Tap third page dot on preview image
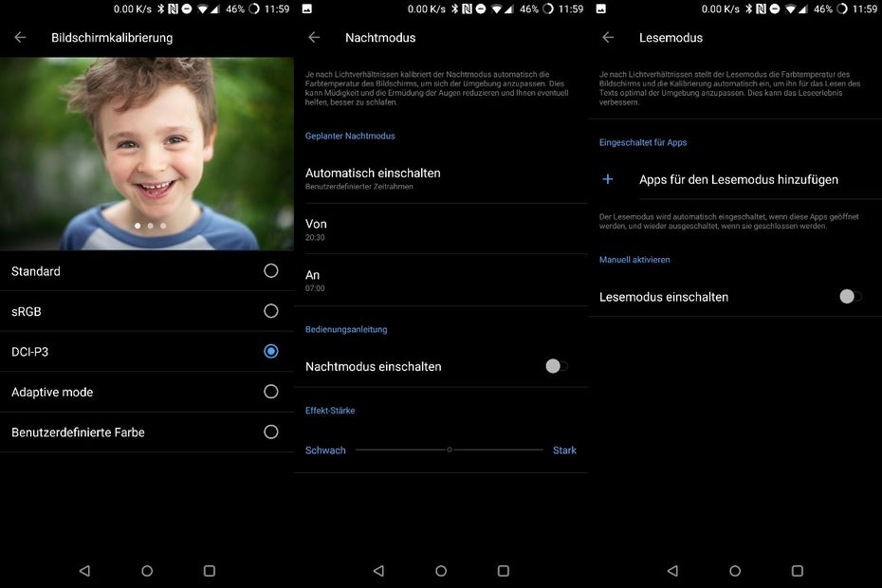 tap(163, 226)
